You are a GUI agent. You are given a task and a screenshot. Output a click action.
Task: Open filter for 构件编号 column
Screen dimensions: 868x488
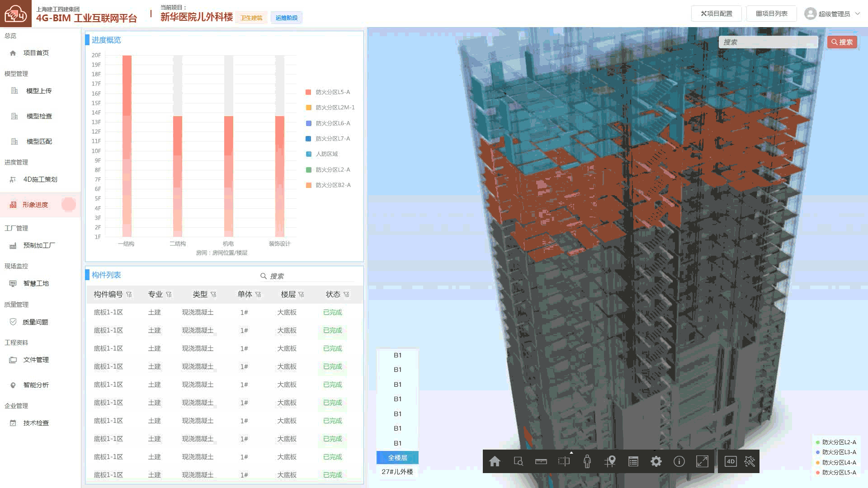point(129,295)
